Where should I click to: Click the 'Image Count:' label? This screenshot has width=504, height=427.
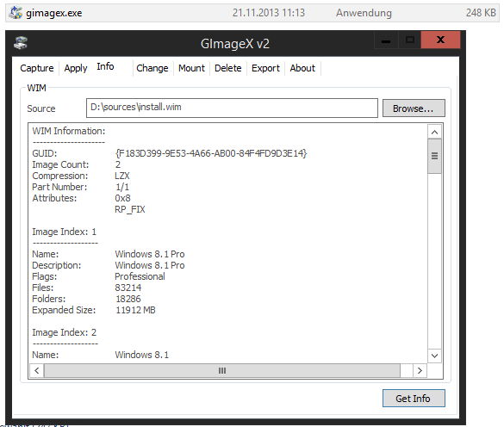[60, 164]
